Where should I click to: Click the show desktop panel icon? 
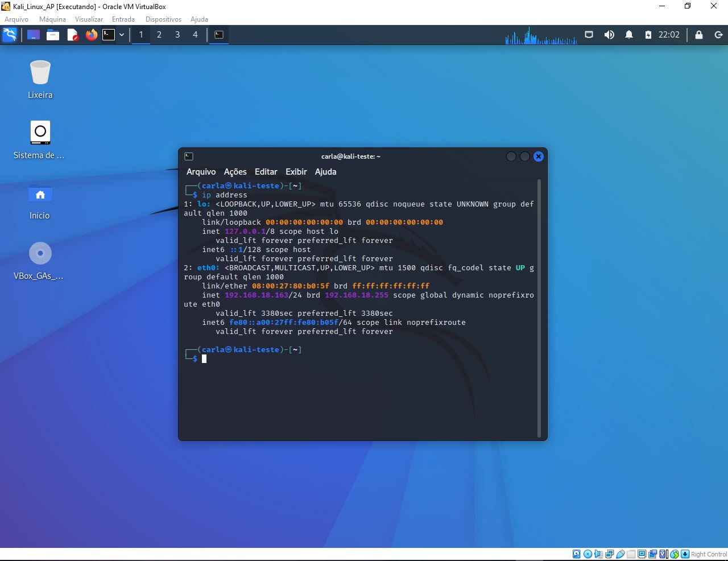[34, 35]
